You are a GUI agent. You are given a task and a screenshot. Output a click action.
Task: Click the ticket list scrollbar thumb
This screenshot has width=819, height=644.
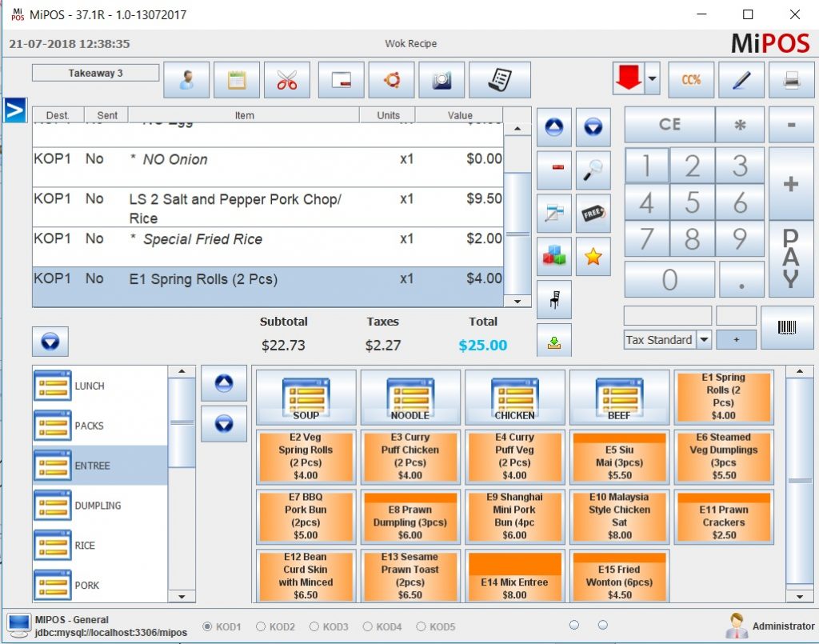coord(517,234)
